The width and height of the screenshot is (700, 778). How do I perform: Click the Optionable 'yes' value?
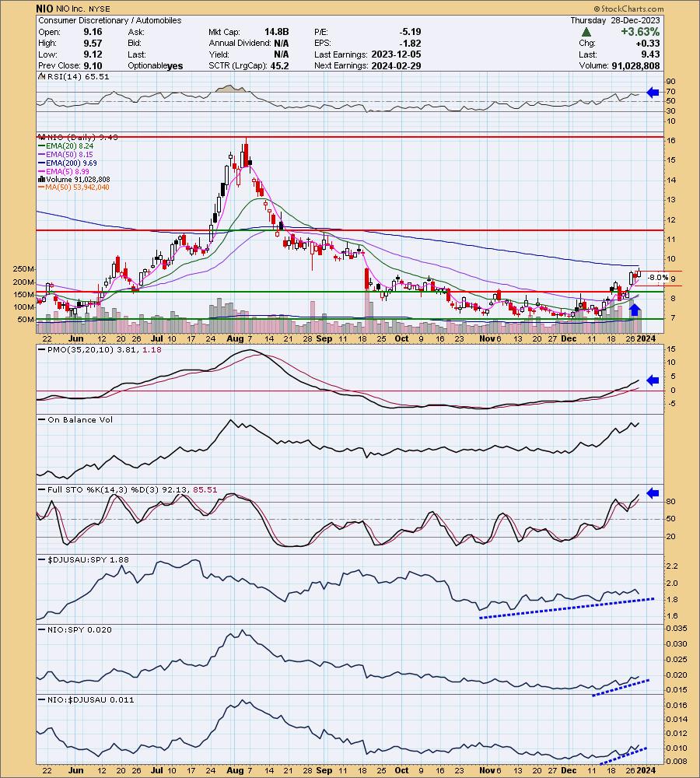coord(175,66)
